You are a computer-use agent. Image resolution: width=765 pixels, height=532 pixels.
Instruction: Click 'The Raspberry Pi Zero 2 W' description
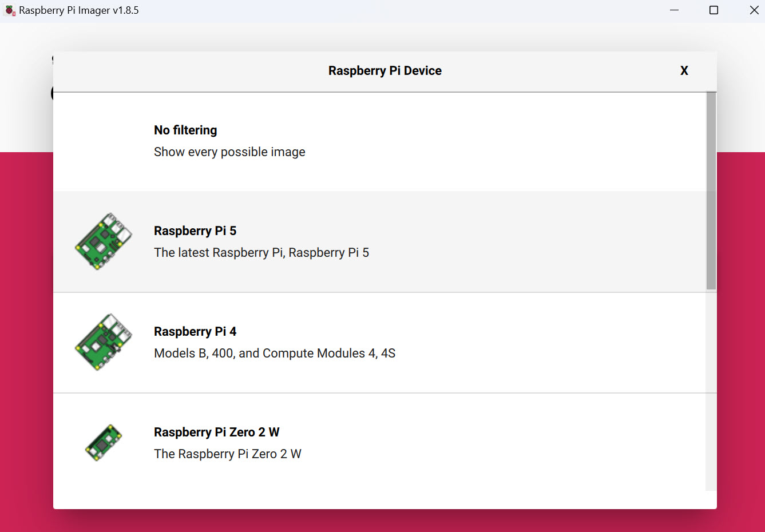point(228,454)
